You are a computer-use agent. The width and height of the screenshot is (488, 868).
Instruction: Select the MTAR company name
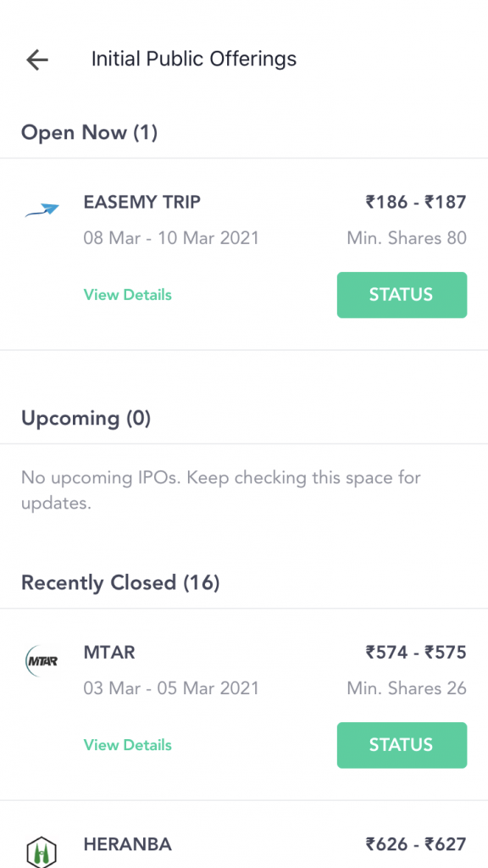pyautogui.click(x=109, y=652)
